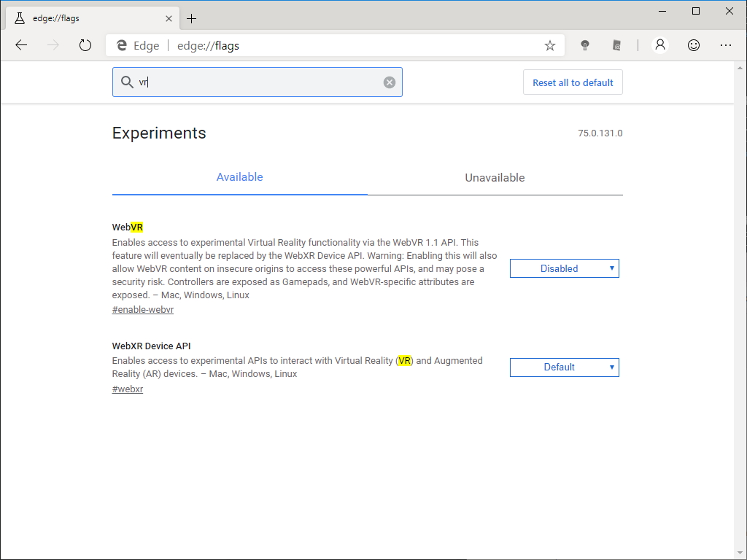Click the disabled forward navigation arrow
747x560 pixels.
pyautogui.click(x=53, y=45)
